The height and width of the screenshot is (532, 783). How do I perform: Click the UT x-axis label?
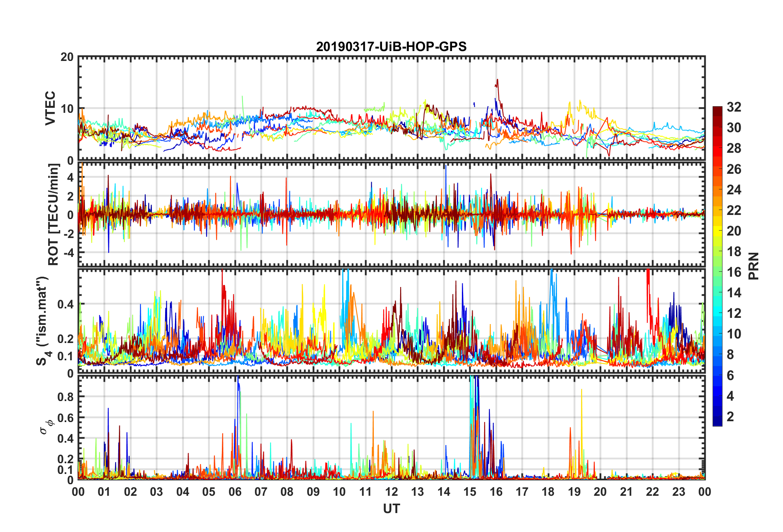click(391, 509)
